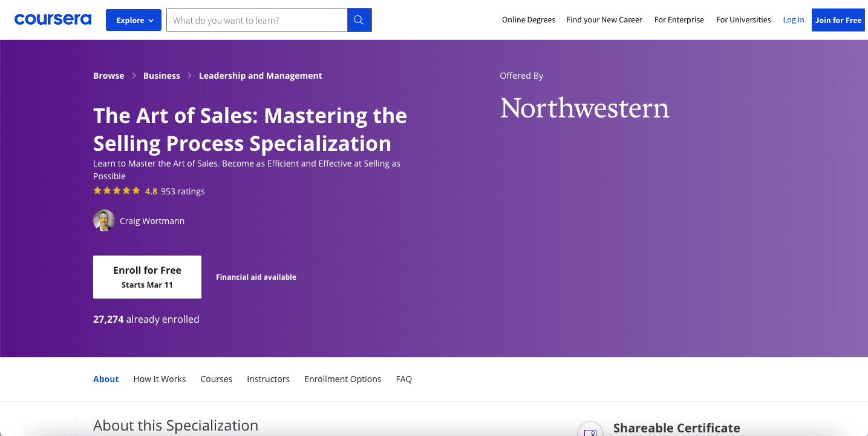Click the Enroll for Free button
Viewport: 868px width, 436px height.
coord(147,277)
